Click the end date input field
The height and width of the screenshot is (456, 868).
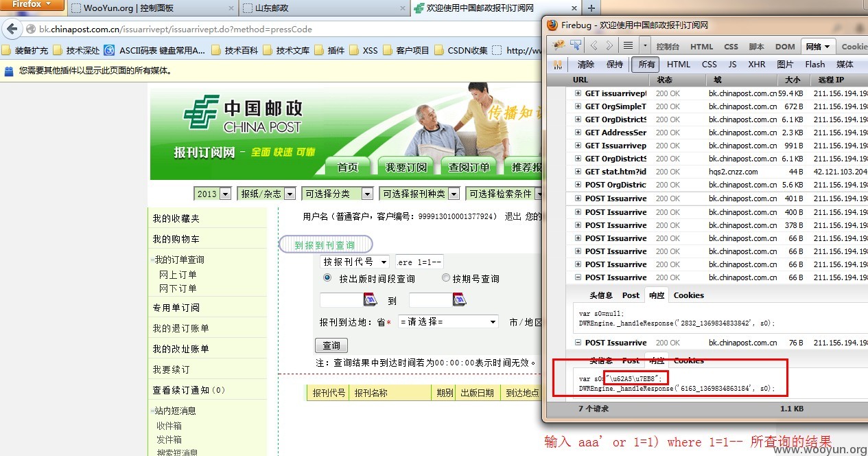point(430,300)
